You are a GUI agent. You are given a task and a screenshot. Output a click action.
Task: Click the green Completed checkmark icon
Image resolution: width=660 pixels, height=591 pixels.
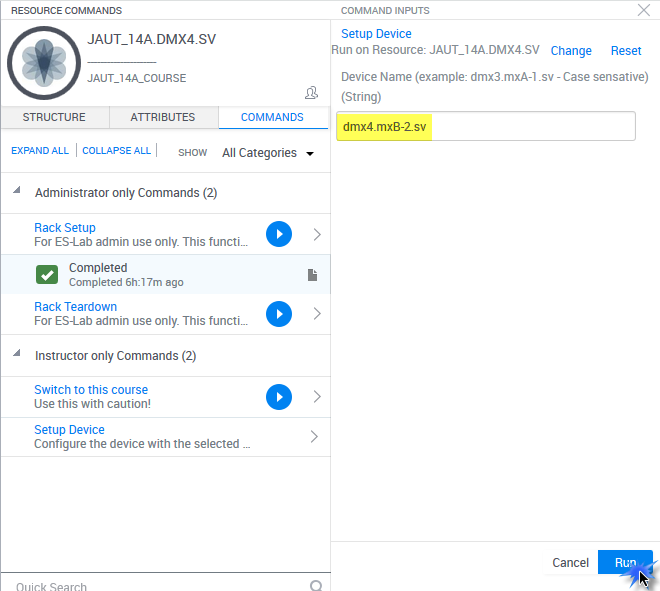(x=47, y=275)
